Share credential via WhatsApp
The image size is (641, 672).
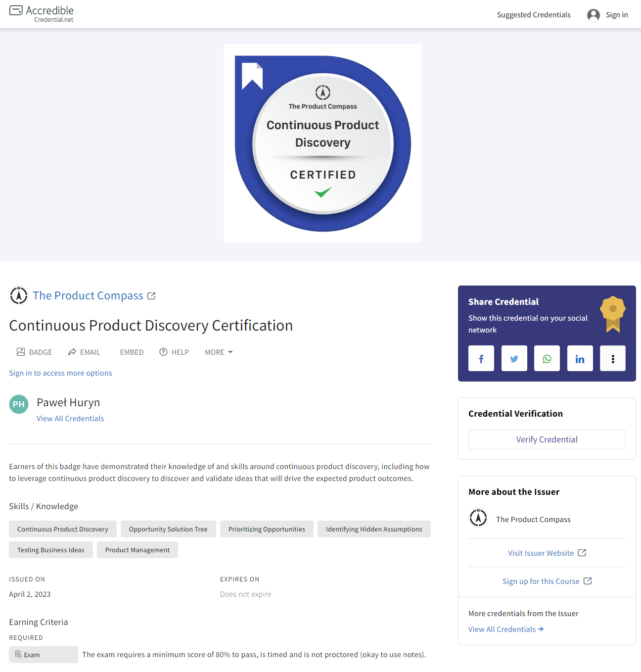(547, 358)
